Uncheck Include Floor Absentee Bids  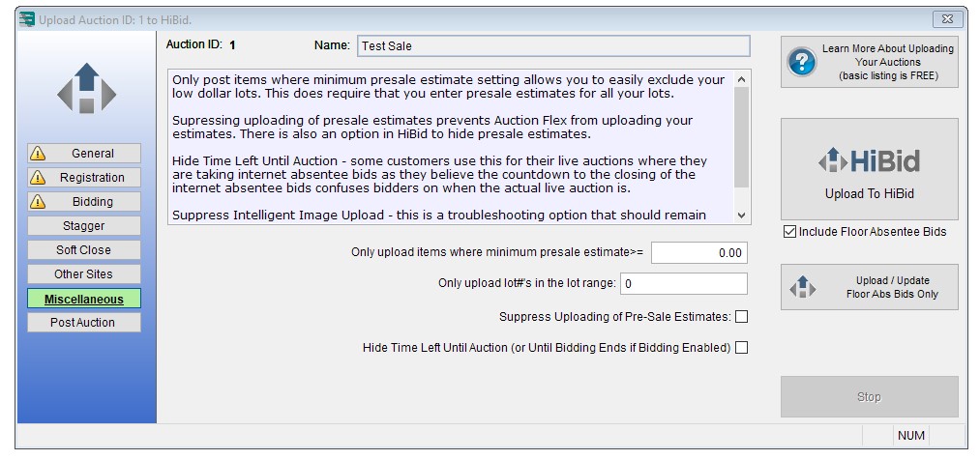(x=789, y=232)
